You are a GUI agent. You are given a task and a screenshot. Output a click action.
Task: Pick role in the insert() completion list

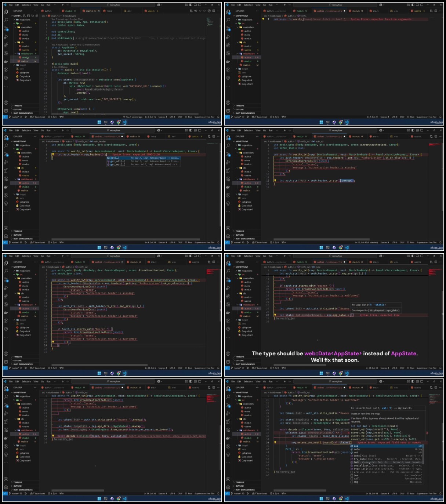click(387, 449)
